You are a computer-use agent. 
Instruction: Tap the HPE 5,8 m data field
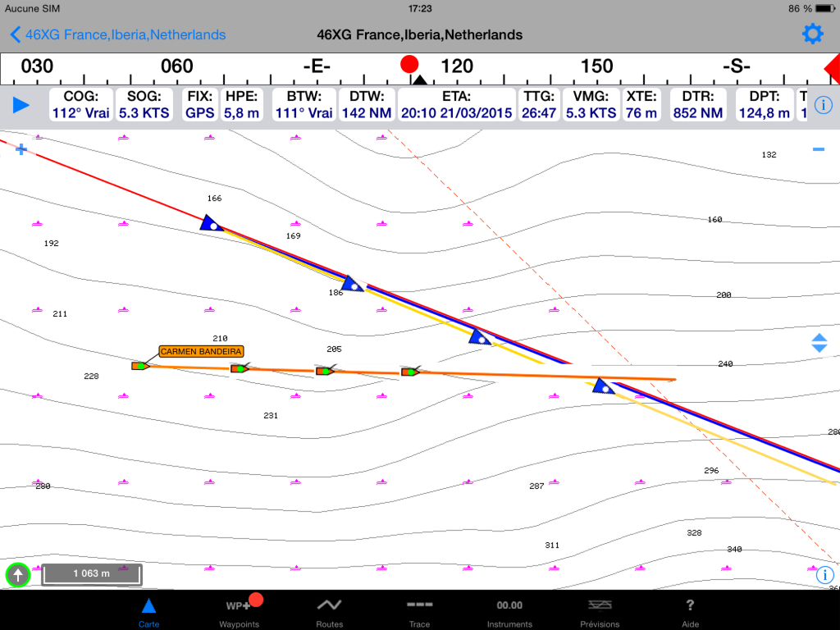(x=242, y=104)
